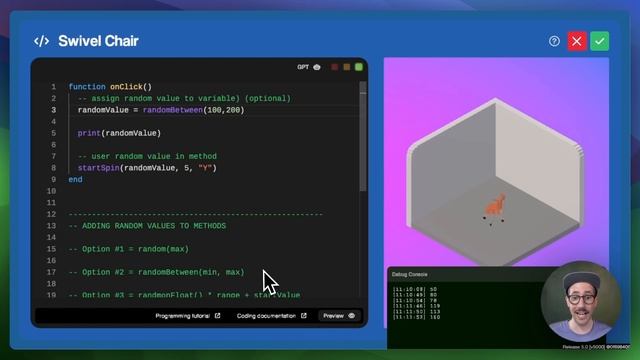The width and height of the screenshot is (640, 360).
Task: Click the Swivel Chair title
Action: point(98,41)
